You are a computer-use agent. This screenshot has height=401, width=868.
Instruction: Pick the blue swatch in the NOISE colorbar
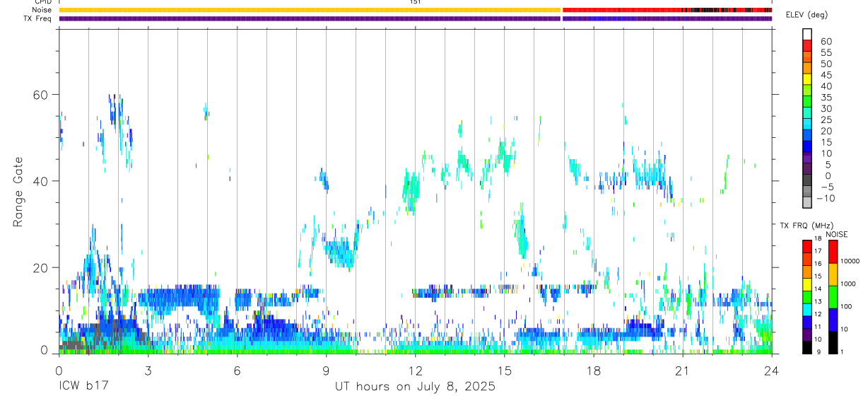tap(833, 320)
